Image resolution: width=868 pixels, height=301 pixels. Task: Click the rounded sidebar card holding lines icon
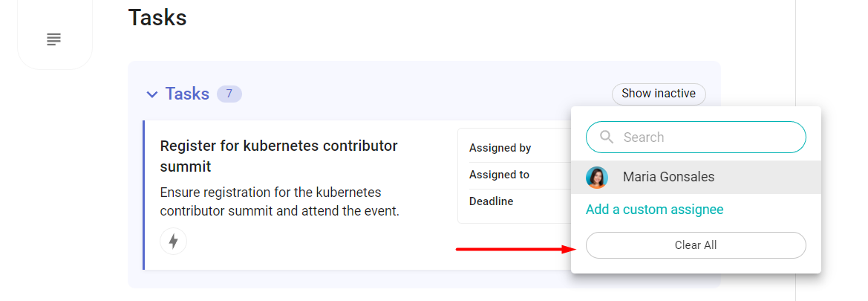[x=55, y=34]
